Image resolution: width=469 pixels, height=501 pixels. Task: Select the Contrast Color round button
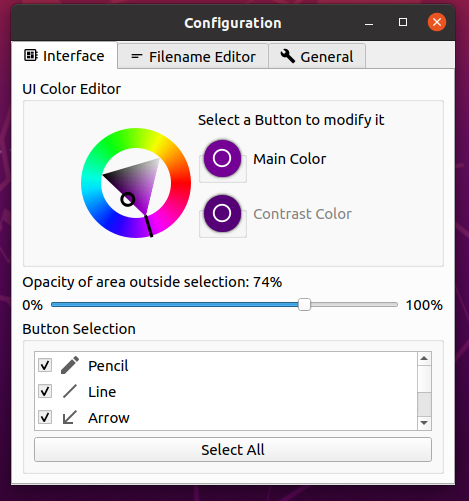222,213
